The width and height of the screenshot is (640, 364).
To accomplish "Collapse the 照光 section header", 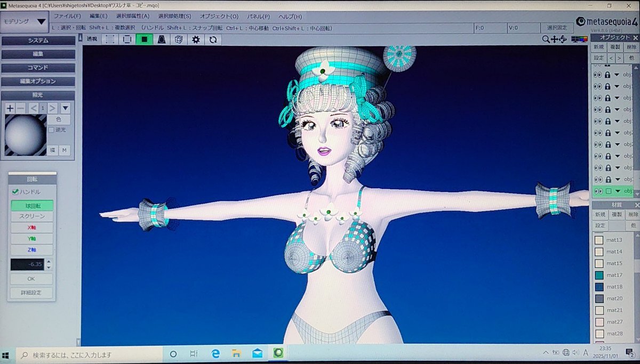I will tap(38, 95).
